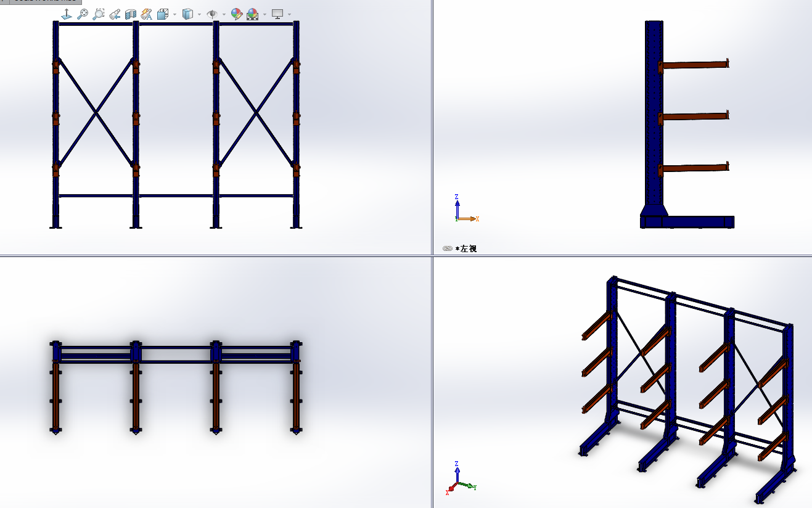Open the Display Style dropdown arrow
The image size is (812, 508).
pos(199,14)
